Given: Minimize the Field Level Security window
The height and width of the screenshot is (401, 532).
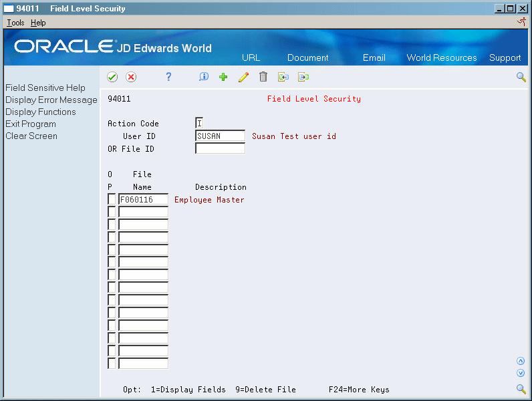Looking at the screenshot, I should (499, 9).
